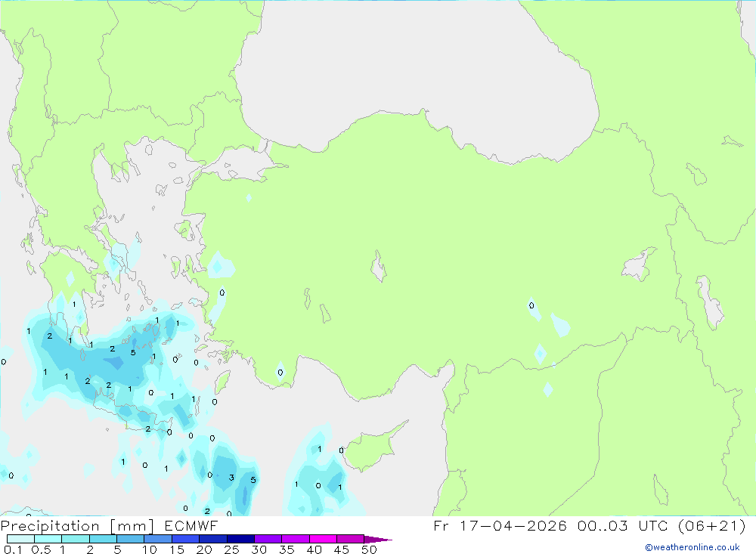Screen dimensions: 756x554
Task: Click the '(06+21)' forecast run text
Action: coord(711,525)
